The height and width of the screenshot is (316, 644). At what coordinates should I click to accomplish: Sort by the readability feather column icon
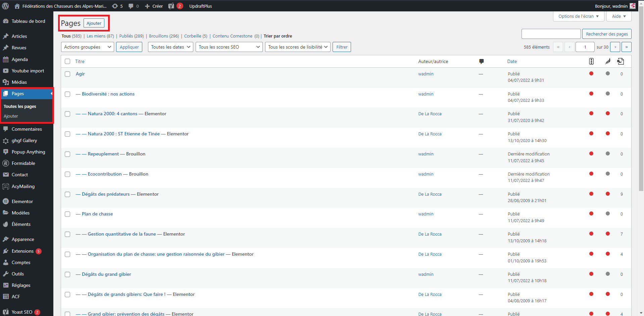click(608, 61)
